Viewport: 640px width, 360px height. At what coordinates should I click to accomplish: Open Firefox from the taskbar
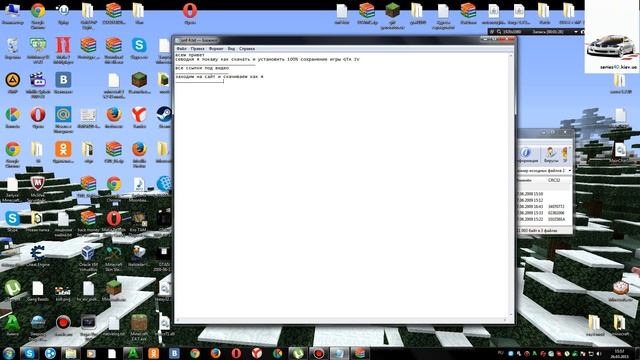[x=216, y=353]
